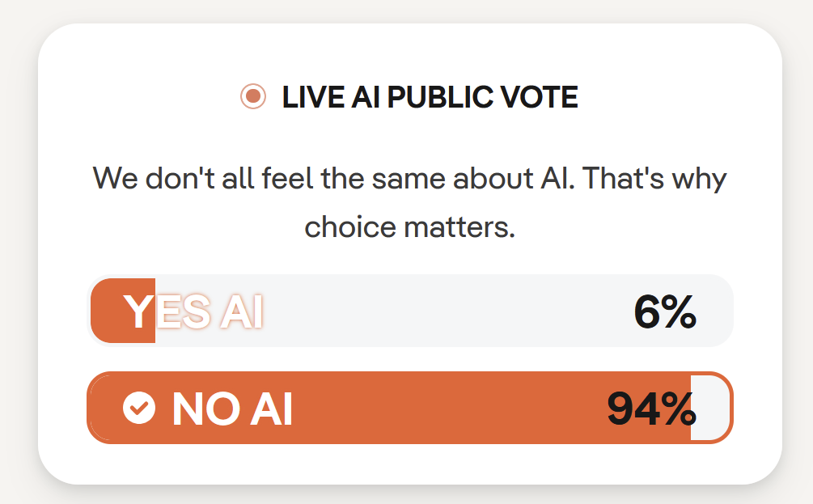The image size is (813, 504).
Task: Click "We don't all feel" description text
Action: click(204, 178)
